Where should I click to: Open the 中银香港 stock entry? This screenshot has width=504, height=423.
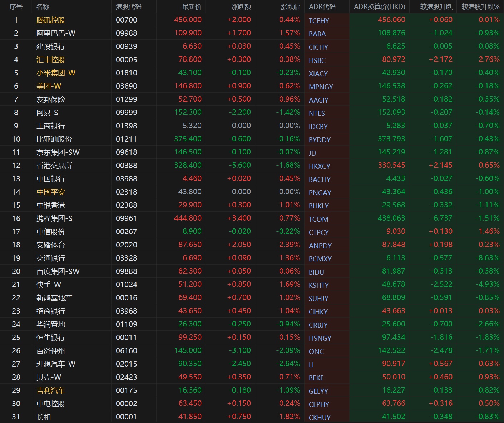[x=51, y=205]
